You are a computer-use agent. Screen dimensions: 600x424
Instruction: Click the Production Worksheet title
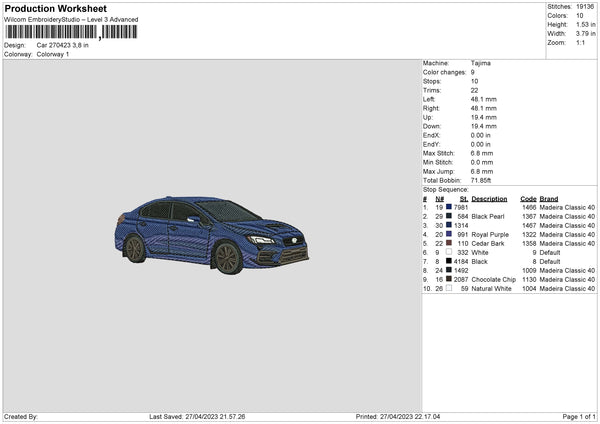(x=55, y=9)
